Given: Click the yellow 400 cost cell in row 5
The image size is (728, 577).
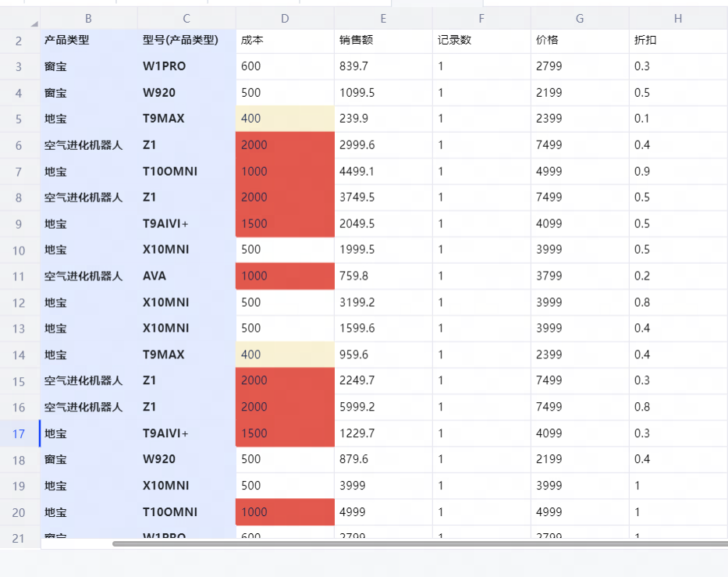Looking at the screenshot, I should [x=285, y=119].
